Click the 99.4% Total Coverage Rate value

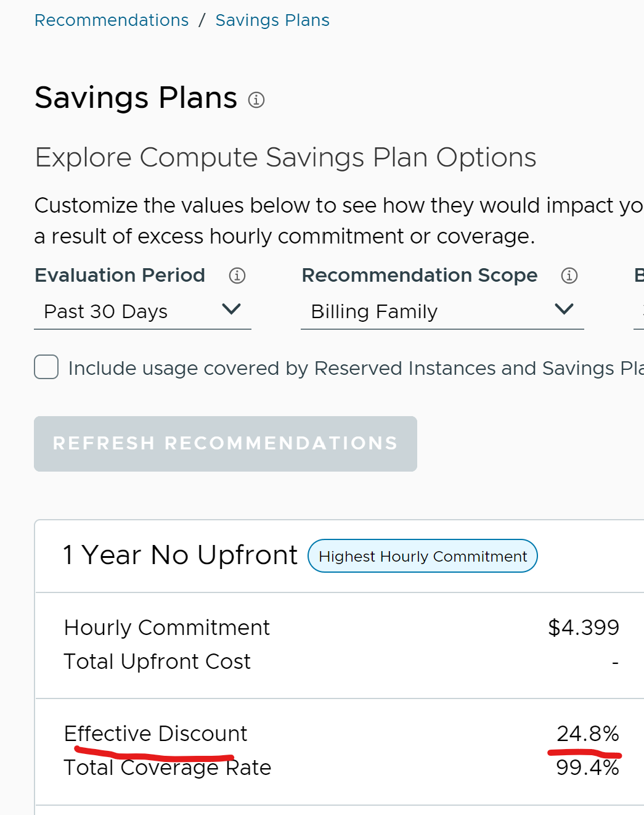587,768
